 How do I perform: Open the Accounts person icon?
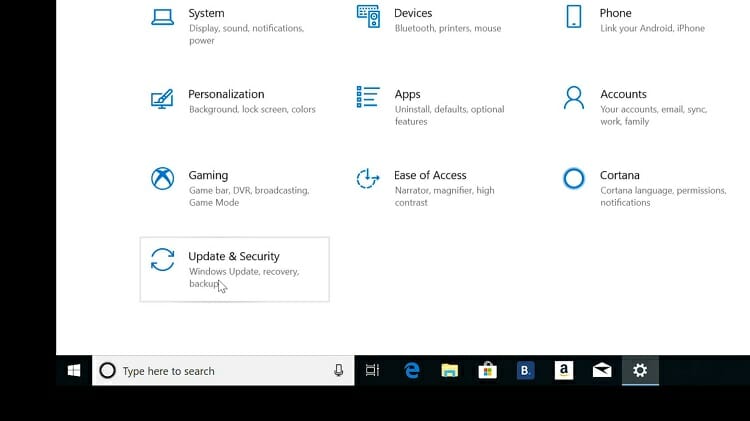point(574,98)
